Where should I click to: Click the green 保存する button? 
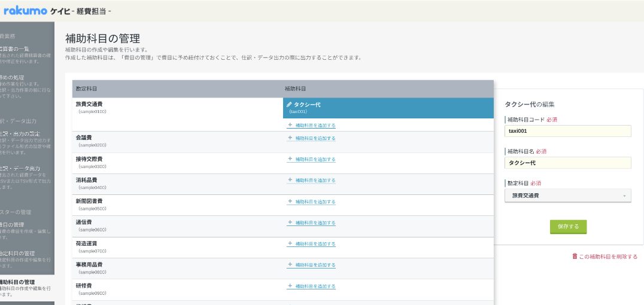568,227
